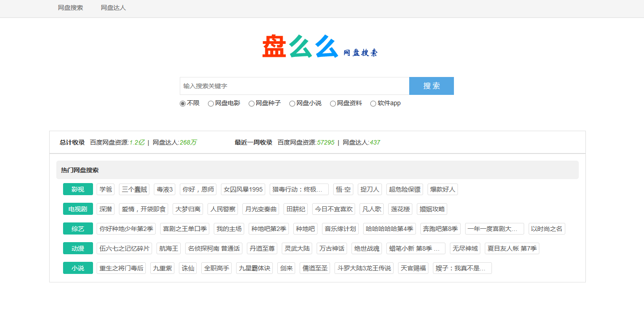Select the 软件app radio option
The image size is (644, 333).
pyautogui.click(x=373, y=103)
